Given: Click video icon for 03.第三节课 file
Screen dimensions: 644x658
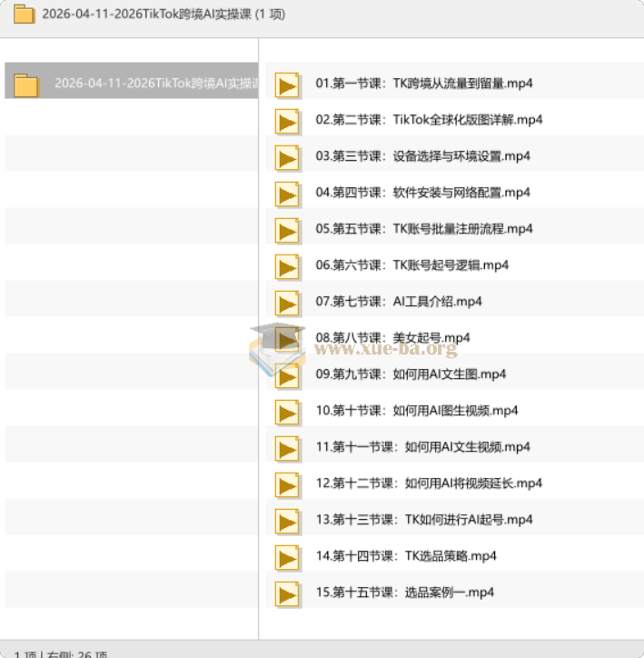Looking at the screenshot, I should pos(288,159).
